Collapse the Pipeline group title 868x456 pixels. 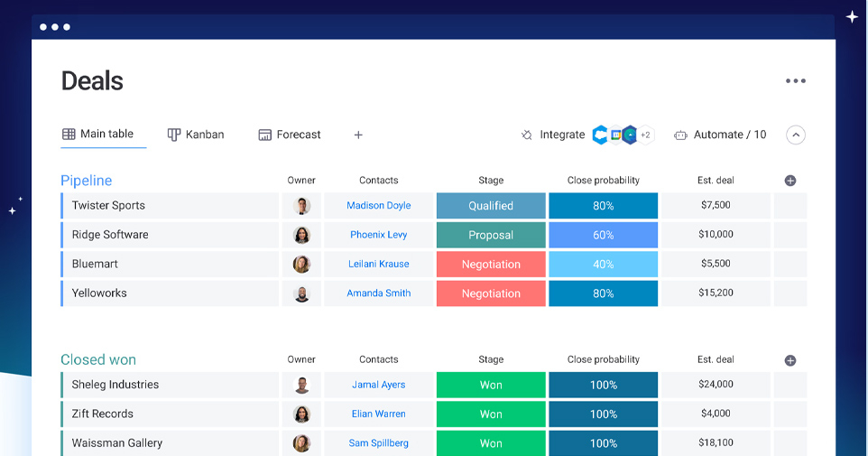[87, 181]
